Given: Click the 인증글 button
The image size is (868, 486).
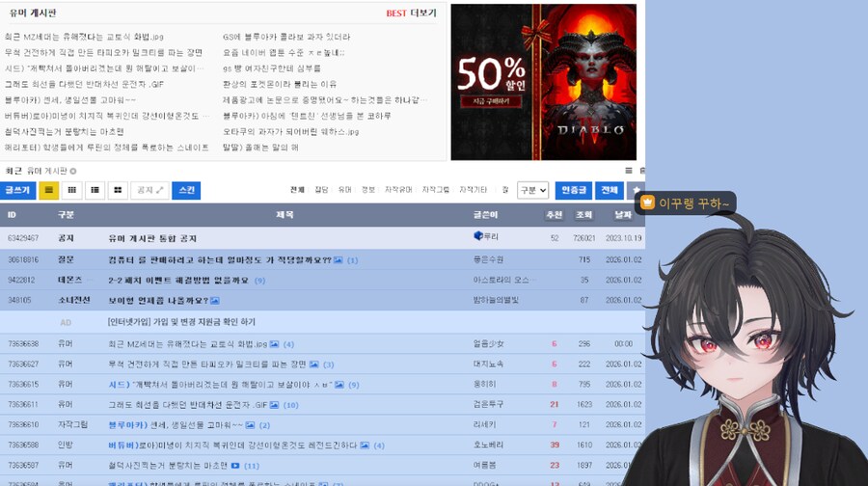Looking at the screenshot, I should click(x=574, y=190).
